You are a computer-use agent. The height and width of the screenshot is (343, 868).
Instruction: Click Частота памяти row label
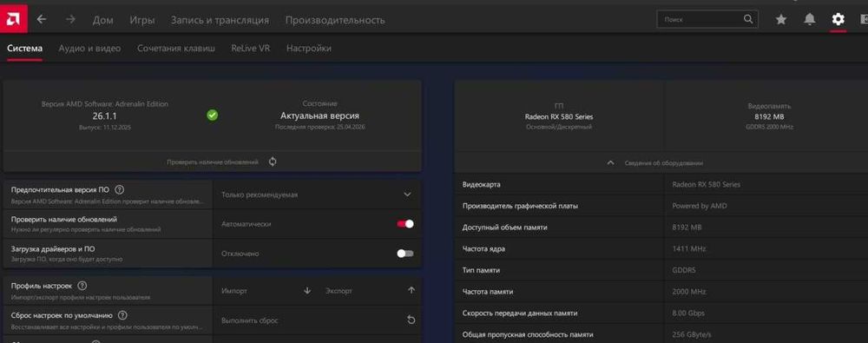488,292
